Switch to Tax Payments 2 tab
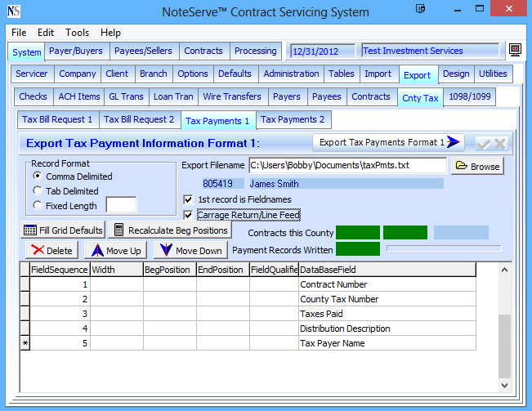This screenshot has width=532, height=411. point(292,119)
